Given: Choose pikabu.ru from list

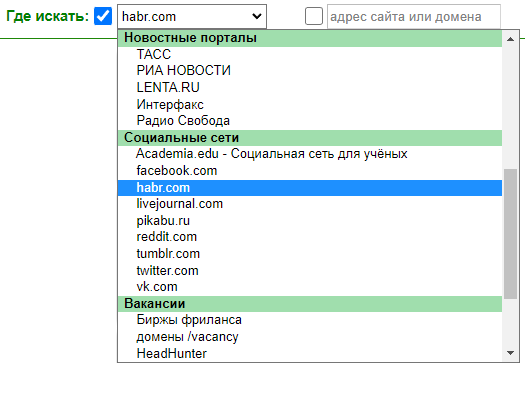Looking at the screenshot, I should pos(310,221).
